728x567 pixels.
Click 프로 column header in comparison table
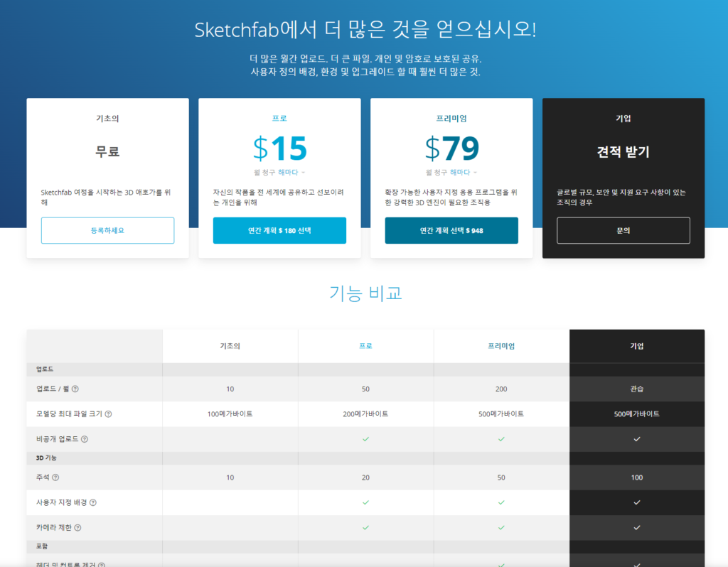(366, 346)
